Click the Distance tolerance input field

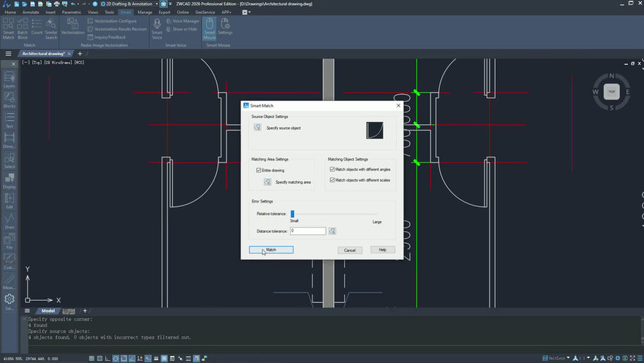pyautogui.click(x=308, y=231)
